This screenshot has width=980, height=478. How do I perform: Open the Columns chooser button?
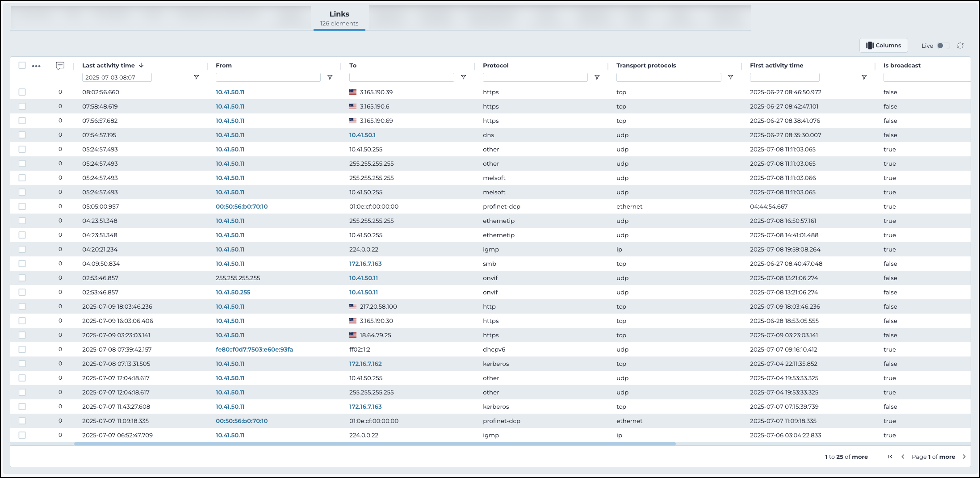pyautogui.click(x=884, y=46)
